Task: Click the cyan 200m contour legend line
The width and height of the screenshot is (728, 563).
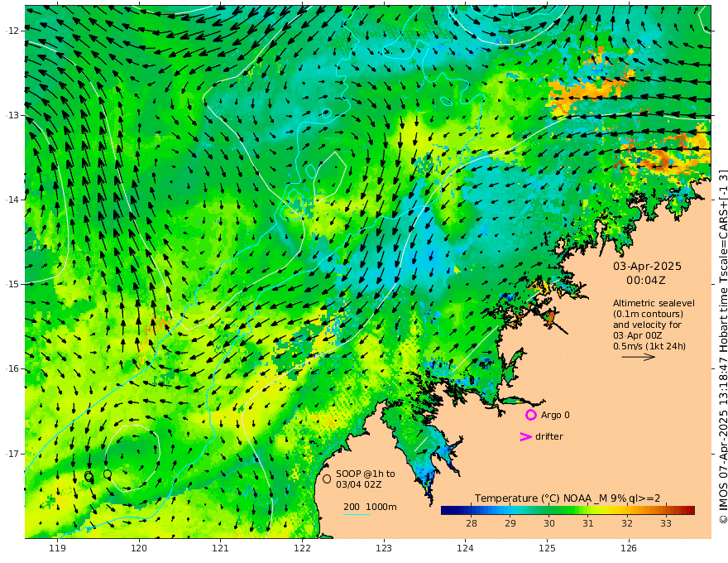Action: (x=357, y=514)
